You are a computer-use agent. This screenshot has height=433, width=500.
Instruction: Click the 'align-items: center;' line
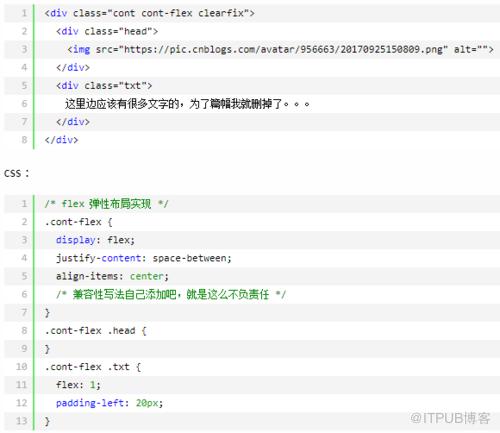point(112,276)
